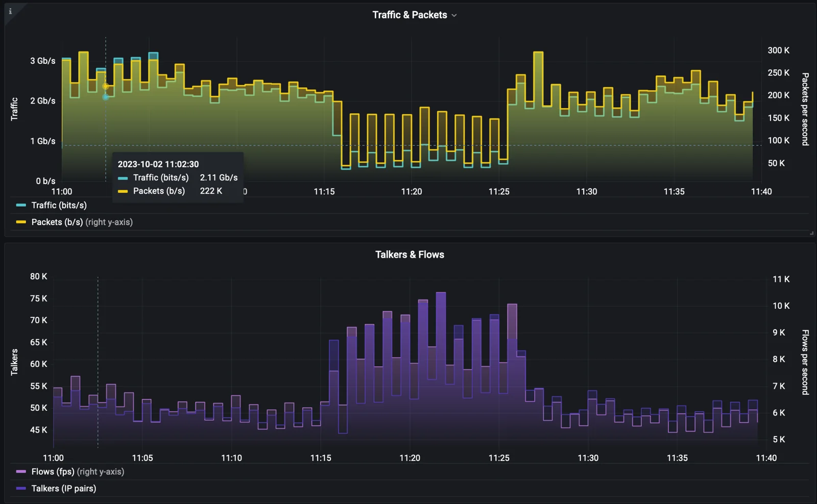Click the teal Traffic data point at 11:02:30
The width and height of the screenshot is (817, 504).
[x=106, y=97]
